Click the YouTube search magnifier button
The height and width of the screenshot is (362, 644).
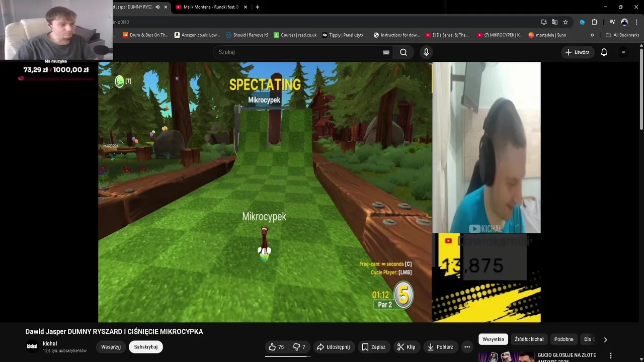pyautogui.click(x=403, y=52)
